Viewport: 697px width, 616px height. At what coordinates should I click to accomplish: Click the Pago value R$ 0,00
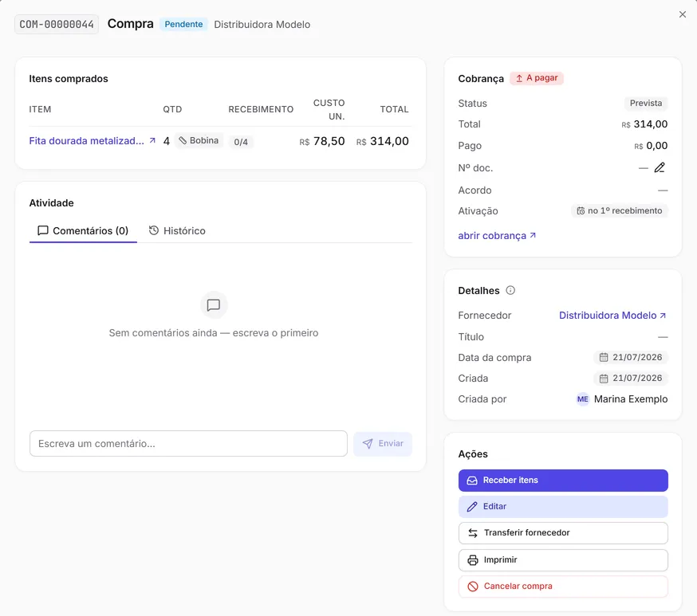(x=651, y=146)
